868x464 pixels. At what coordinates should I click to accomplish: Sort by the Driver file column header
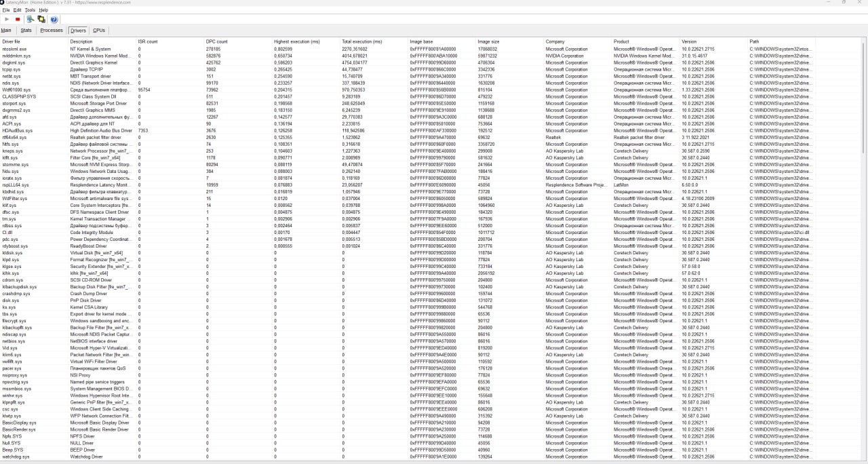[34, 41]
